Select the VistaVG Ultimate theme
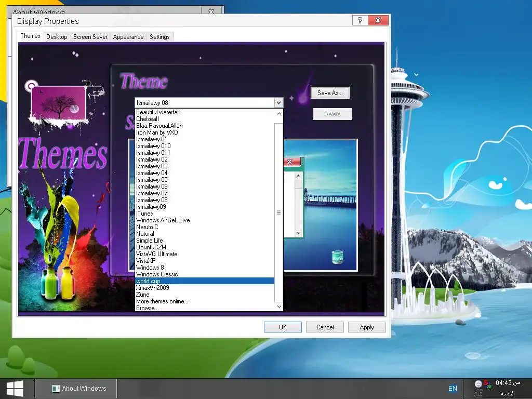Image resolution: width=532 pixels, height=399 pixels. pyautogui.click(x=205, y=254)
